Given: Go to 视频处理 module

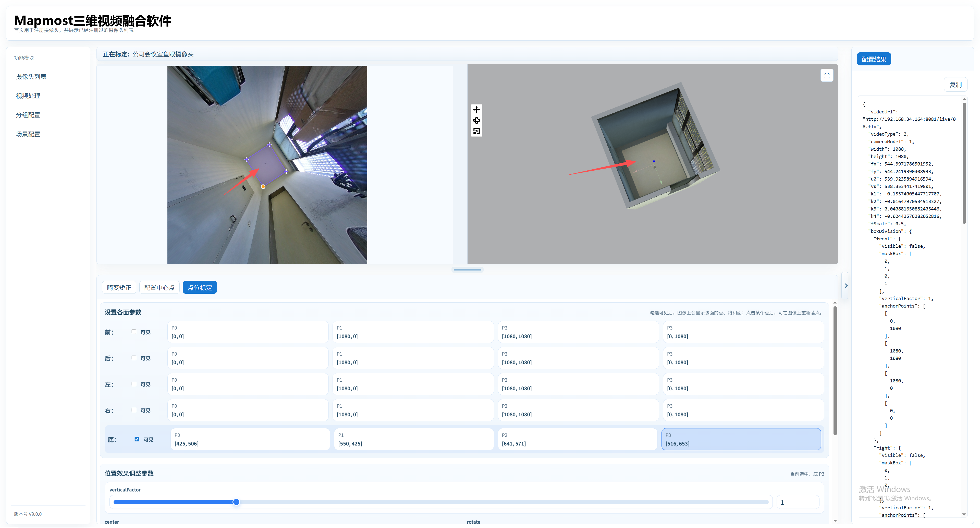Looking at the screenshot, I should point(28,96).
